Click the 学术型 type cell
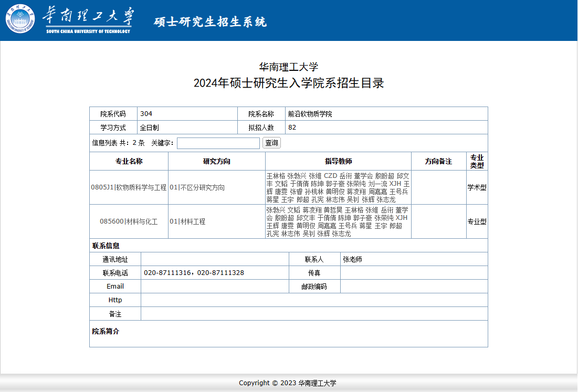This screenshot has width=578, height=392. [477, 187]
